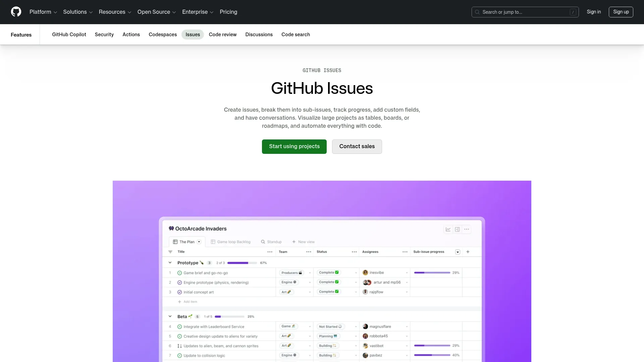The width and height of the screenshot is (644, 362).
Task: Go to GitHub home via Octocat logo
Action: pos(16,12)
